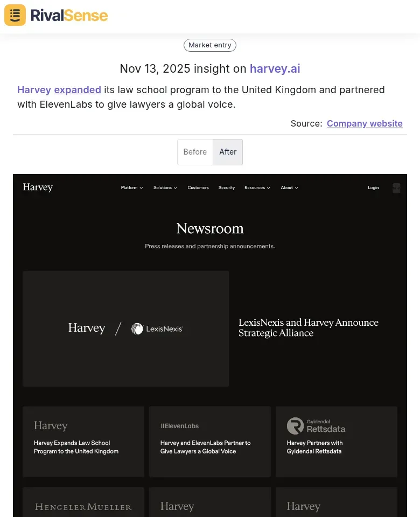The height and width of the screenshot is (517, 420).
Task: Click the LexisNexis logo in featured card
Action: [x=157, y=329]
